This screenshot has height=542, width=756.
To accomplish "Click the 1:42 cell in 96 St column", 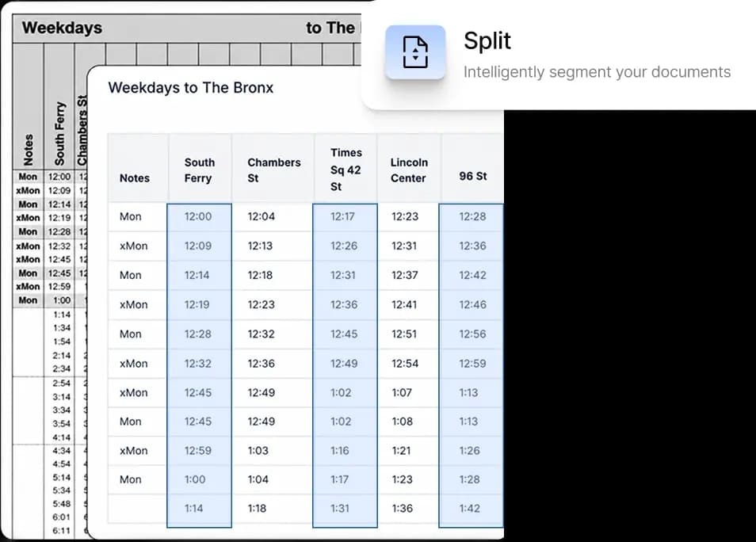I will tap(471, 510).
